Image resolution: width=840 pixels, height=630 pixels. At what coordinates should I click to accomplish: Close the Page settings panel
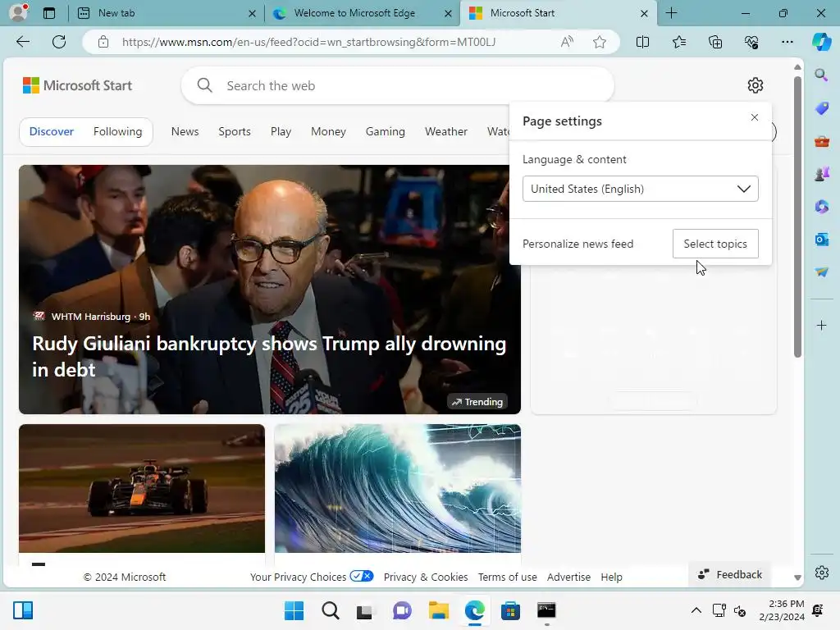[755, 117]
